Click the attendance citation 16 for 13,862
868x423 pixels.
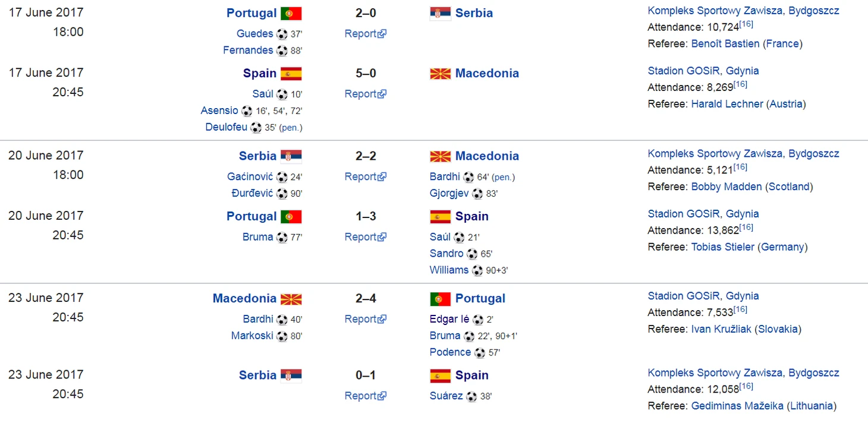point(746,227)
